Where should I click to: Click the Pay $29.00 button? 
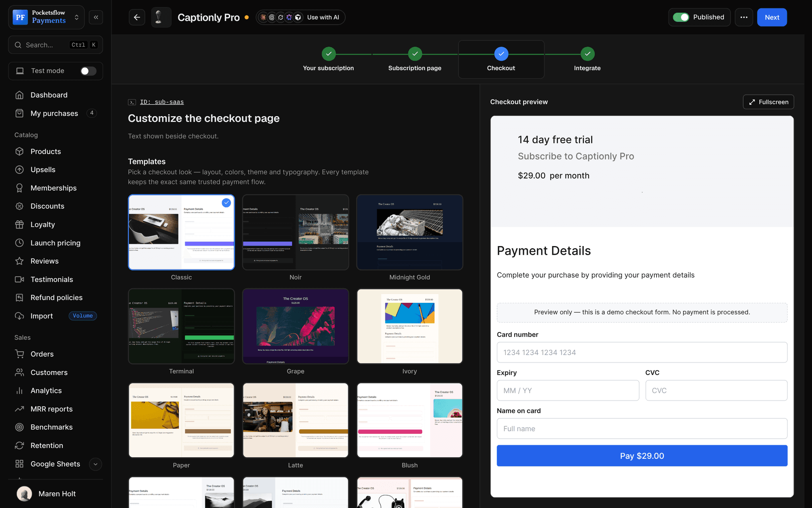pos(642,456)
